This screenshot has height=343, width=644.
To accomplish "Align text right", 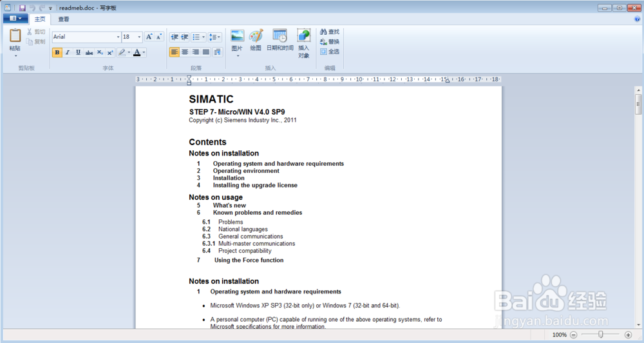I will [196, 52].
